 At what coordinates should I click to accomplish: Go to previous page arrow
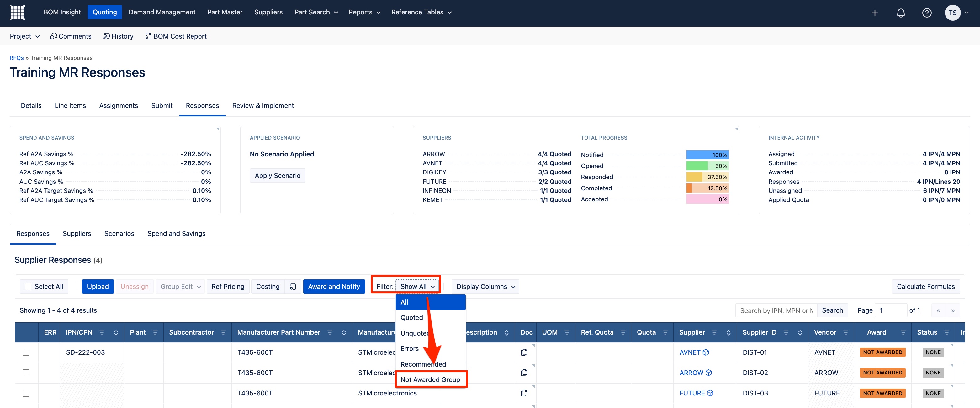[939, 310]
